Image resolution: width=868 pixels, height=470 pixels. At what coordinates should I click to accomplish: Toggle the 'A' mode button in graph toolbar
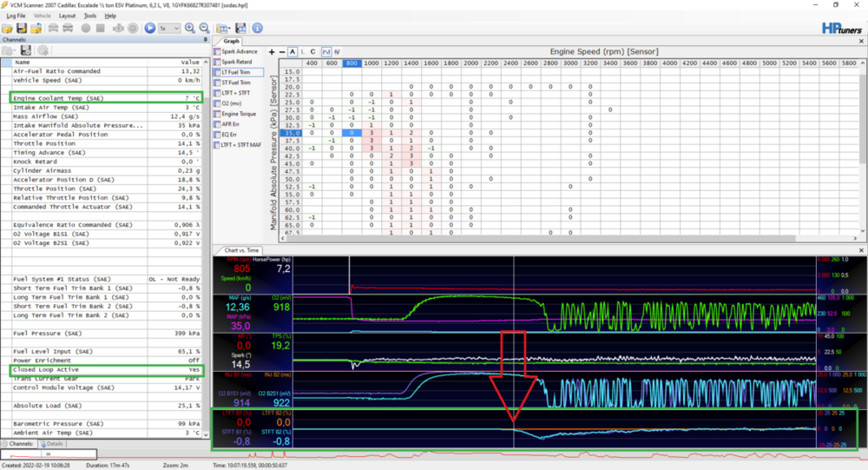[x=293, y=52]
